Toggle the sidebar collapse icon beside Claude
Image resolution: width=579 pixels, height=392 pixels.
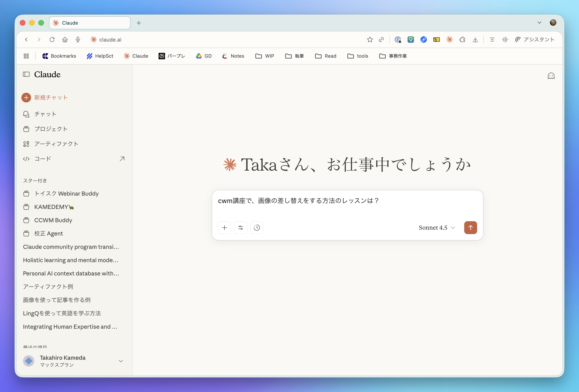[x=26, y=74]
